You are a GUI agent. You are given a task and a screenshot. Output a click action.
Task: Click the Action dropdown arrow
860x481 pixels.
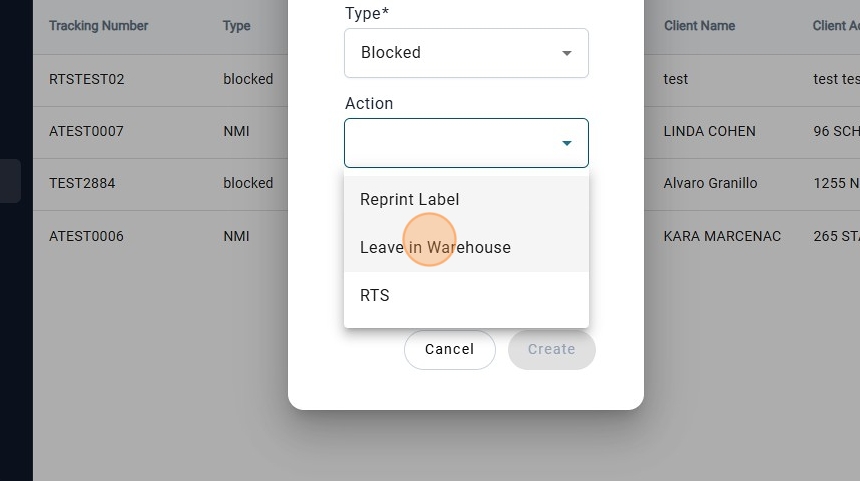567,143
